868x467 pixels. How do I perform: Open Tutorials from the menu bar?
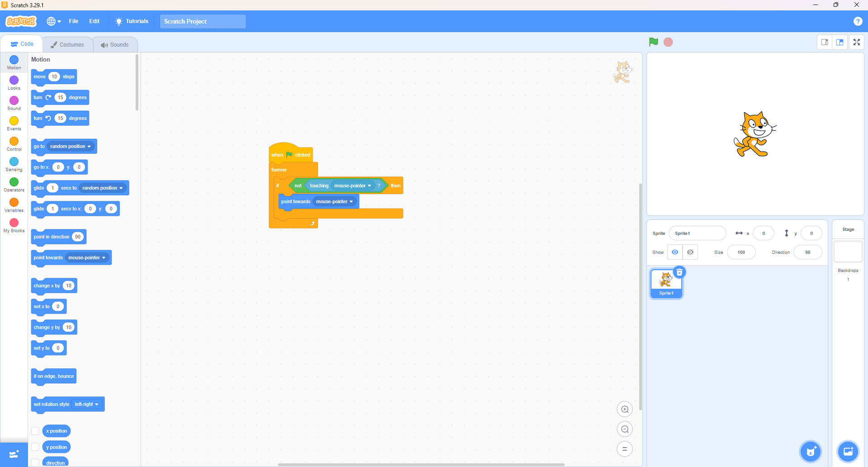point(132,21)
